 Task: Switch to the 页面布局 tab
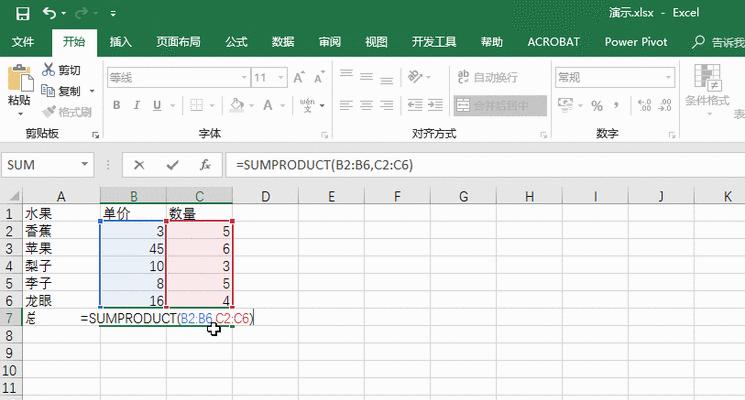click(178, 42)
